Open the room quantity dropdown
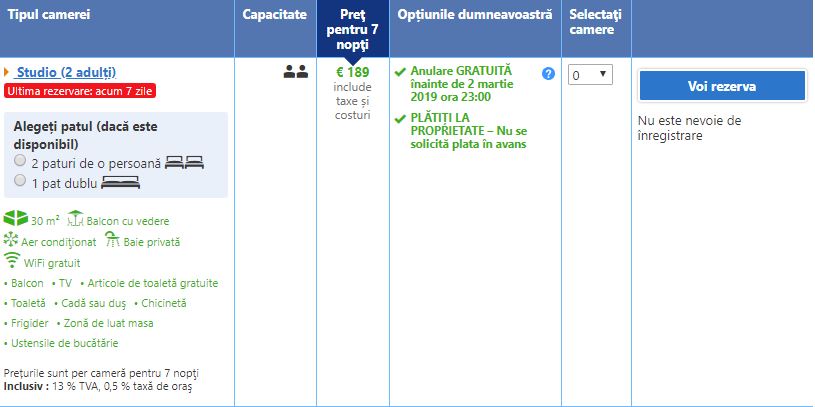The image size is (815, 407). pos(589,75)
